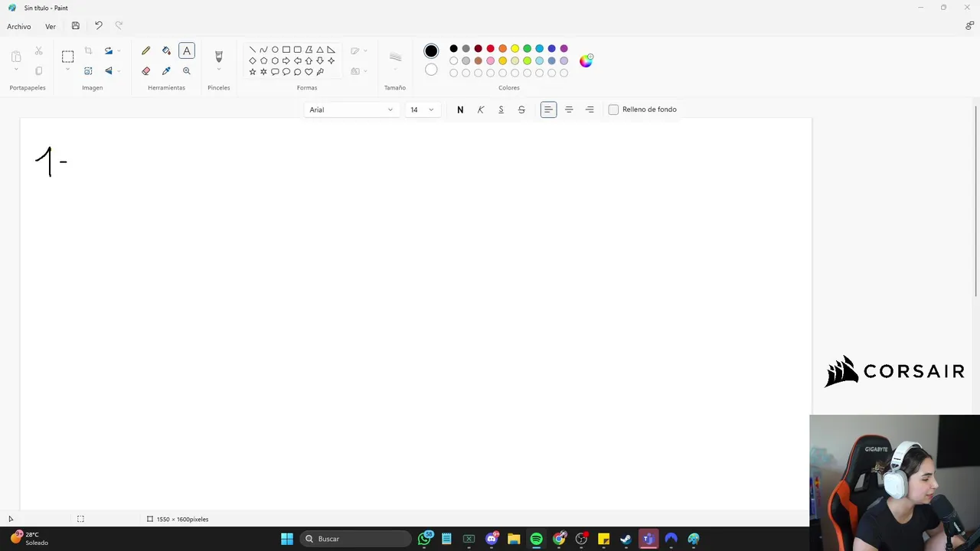This screenshot has width=980, height=551.
Task: Expand the brushes dropdown arrow
Action: (218, 70)
